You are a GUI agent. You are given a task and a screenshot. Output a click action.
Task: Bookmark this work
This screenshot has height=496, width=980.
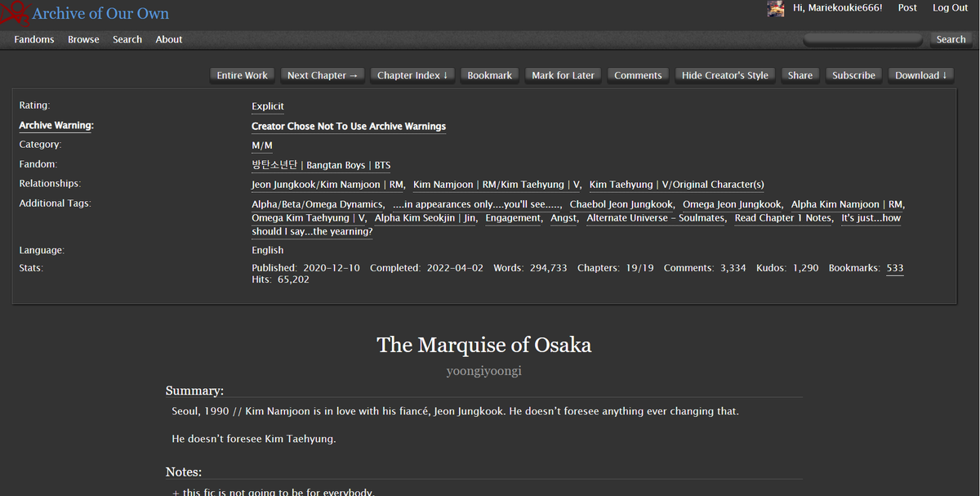(x=490, y=75)
